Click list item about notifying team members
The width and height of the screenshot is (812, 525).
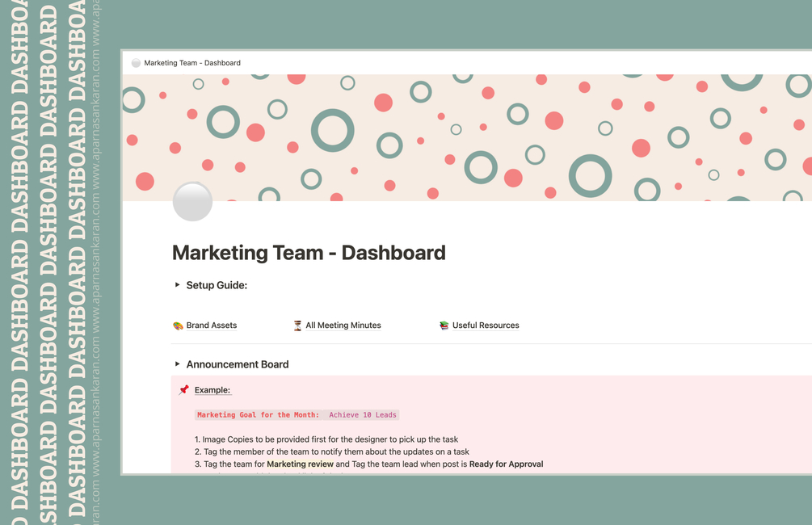(332, 451)
